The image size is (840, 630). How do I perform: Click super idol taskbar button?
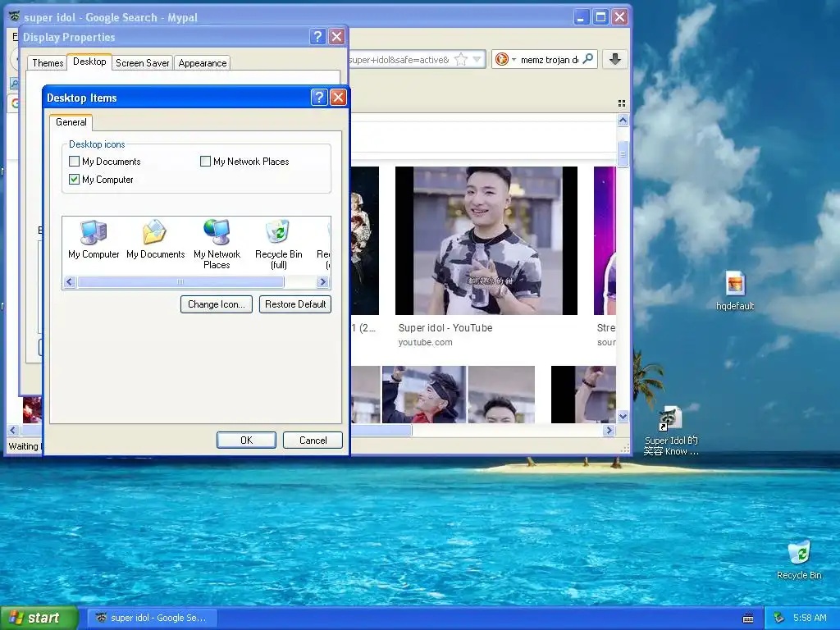pyautogui.click(x=153, y=618)
